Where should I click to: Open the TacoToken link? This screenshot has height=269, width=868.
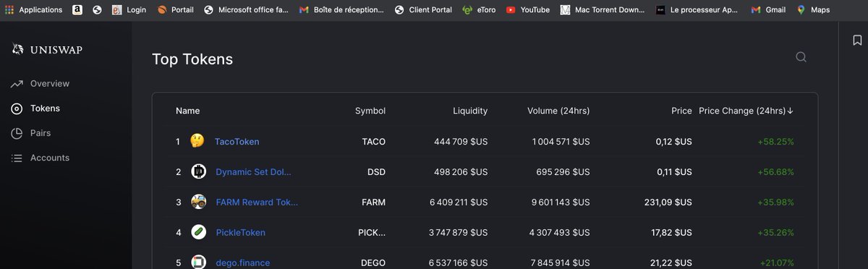(x=237, y=142)
